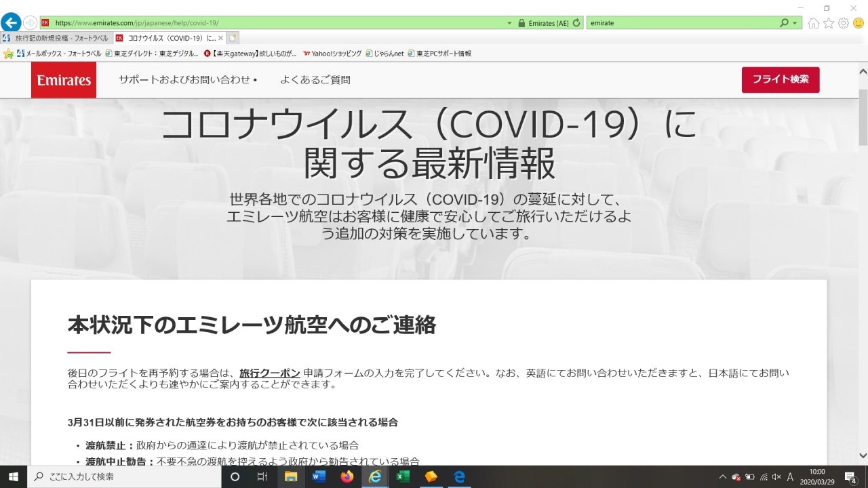Screen dimensions: 868x488
Task: Click the scrollbar up arrow
Action: click(863, 70)
